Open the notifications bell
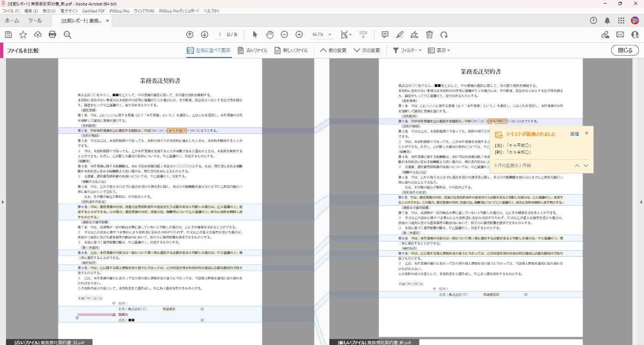This screenshot has height=345, width=644. 607,20
